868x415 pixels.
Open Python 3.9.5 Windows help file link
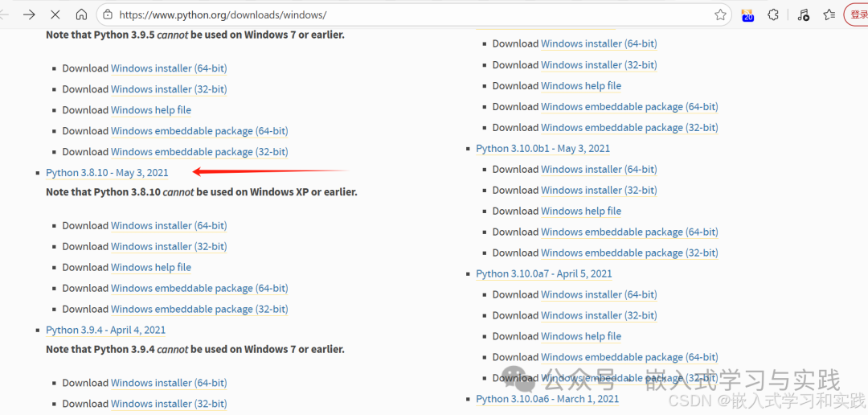click(151, 110)
